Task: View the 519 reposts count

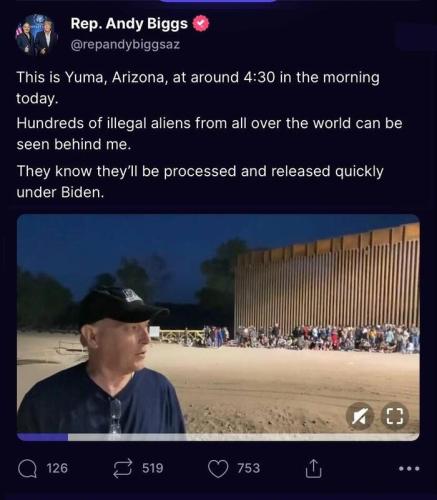Action: point(153,468)
